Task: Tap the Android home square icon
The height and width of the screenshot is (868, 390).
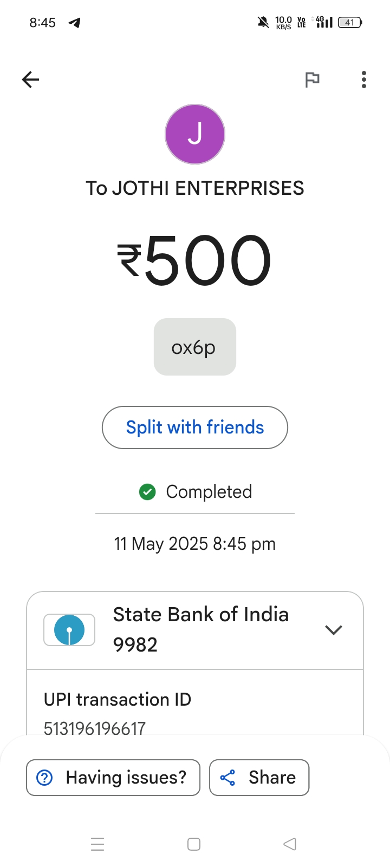Action: [x=194, y=844]
